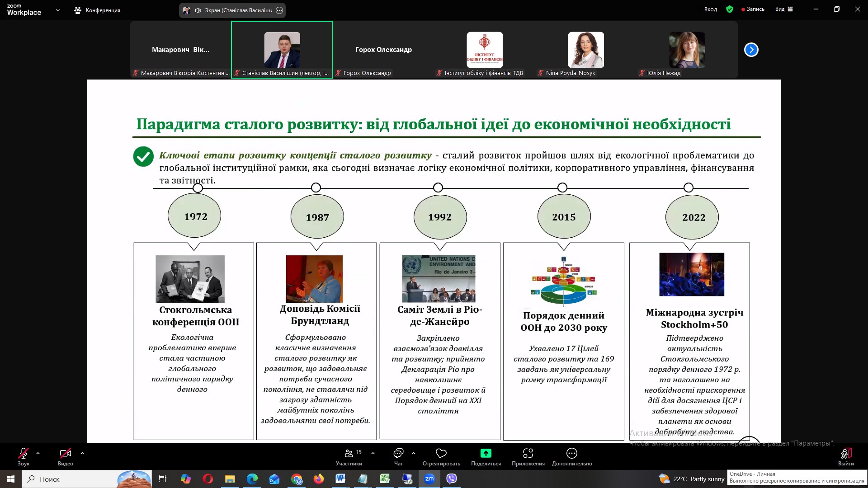Open Windows Start menu
868x488 pixels.
tap(11, 479)
